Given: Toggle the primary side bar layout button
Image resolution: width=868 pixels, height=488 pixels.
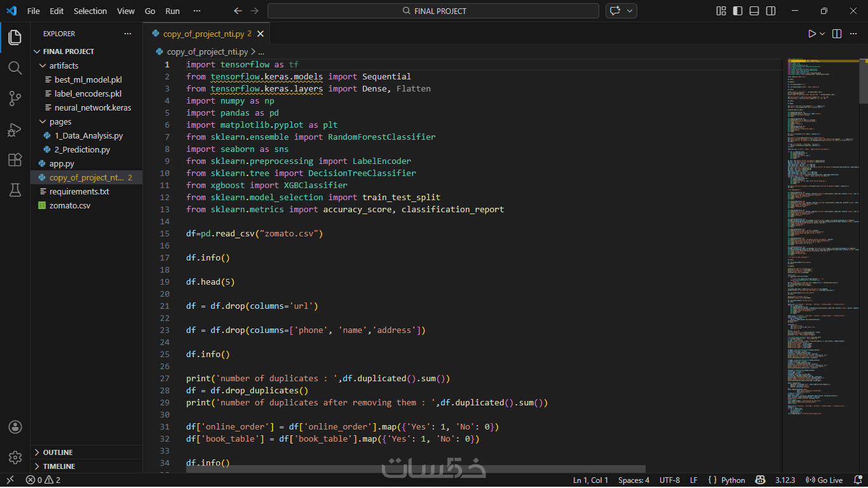Looking at the screenshot, I should 738,11.
